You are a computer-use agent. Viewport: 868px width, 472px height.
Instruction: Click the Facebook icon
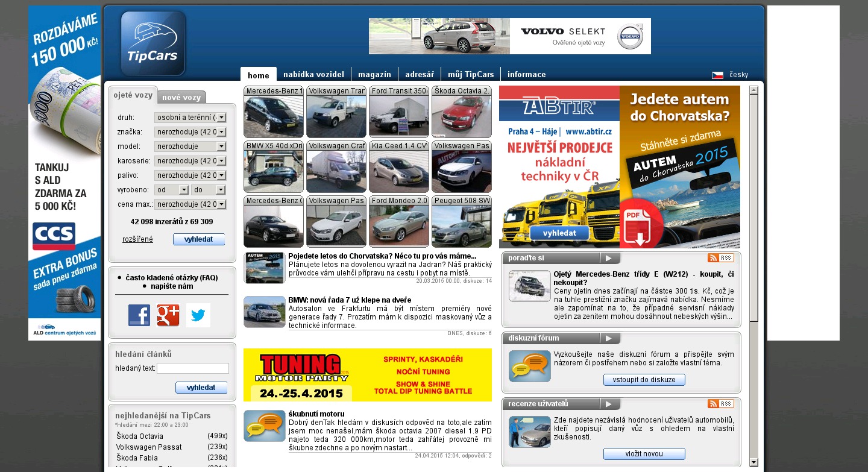point(139,315)
